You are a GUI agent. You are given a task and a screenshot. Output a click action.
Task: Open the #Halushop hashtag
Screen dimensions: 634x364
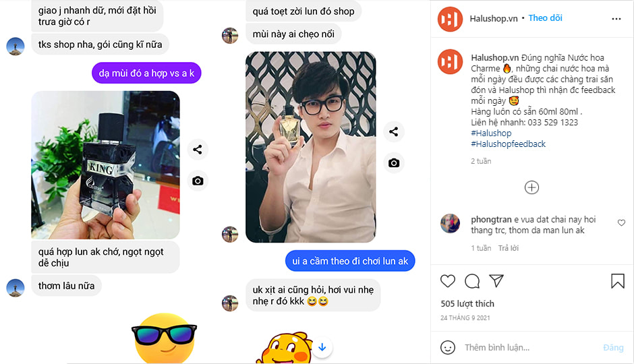point(491,133)
